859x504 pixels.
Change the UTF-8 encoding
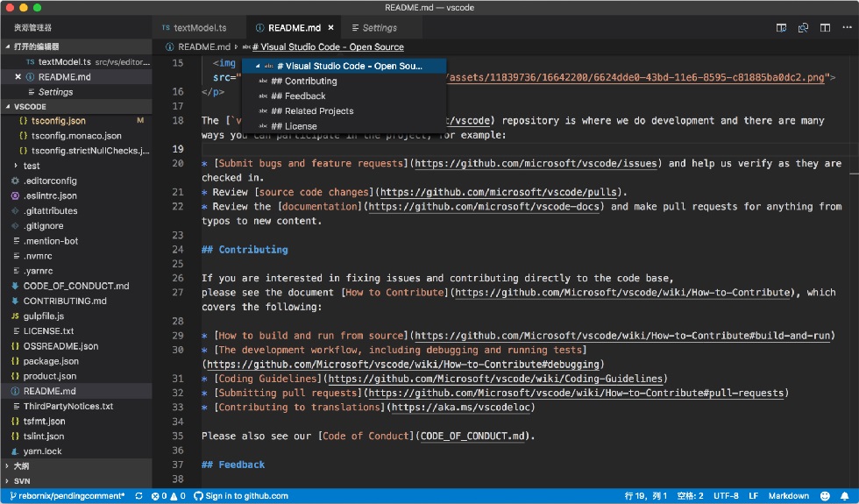(726, 496)
